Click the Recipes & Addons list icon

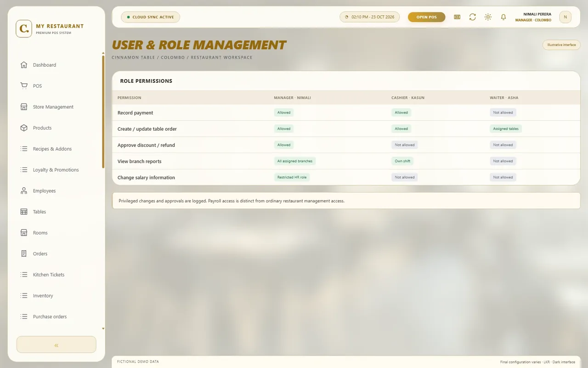(x=24, y=149)
